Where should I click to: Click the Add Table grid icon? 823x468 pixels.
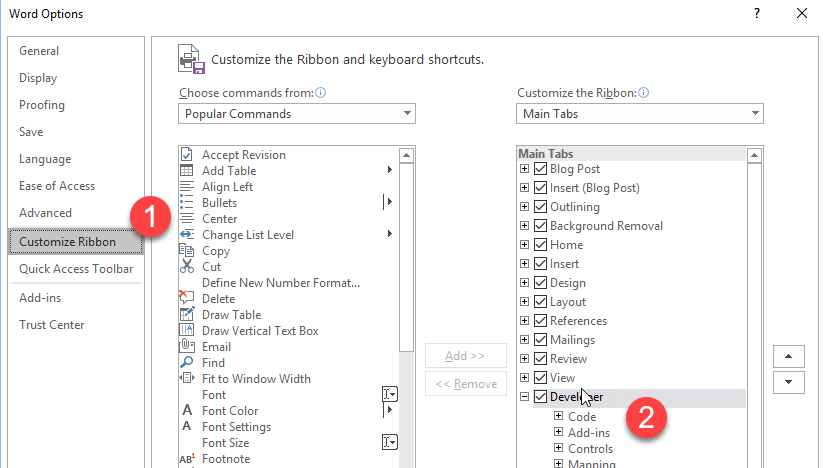[186, 171]
